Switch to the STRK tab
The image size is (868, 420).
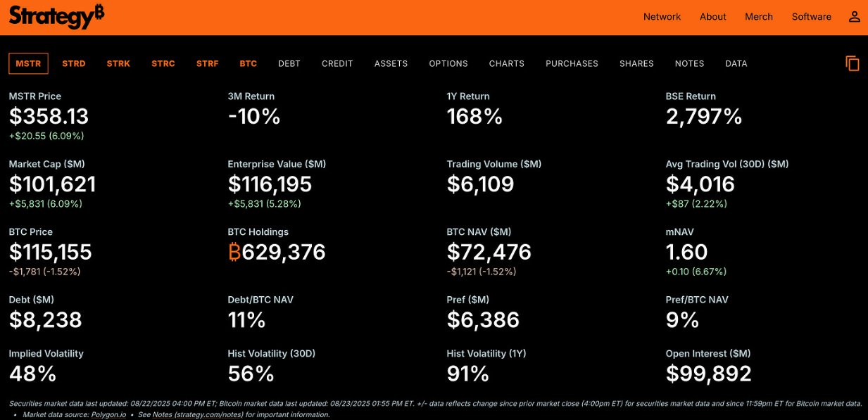pyautogui.click(x=118, y=63)
